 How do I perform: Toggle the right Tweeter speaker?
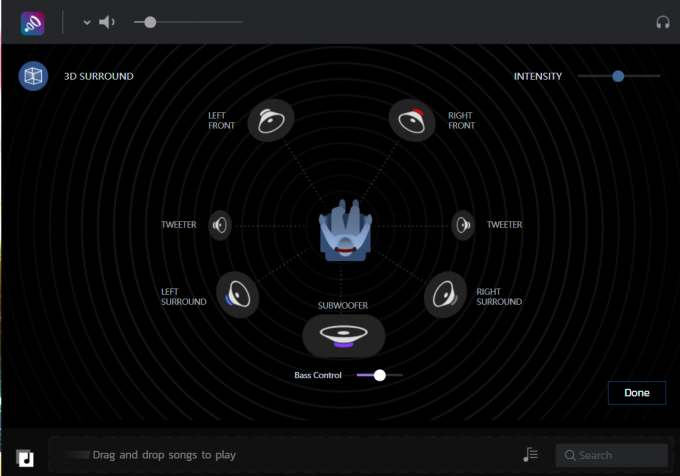463,225
